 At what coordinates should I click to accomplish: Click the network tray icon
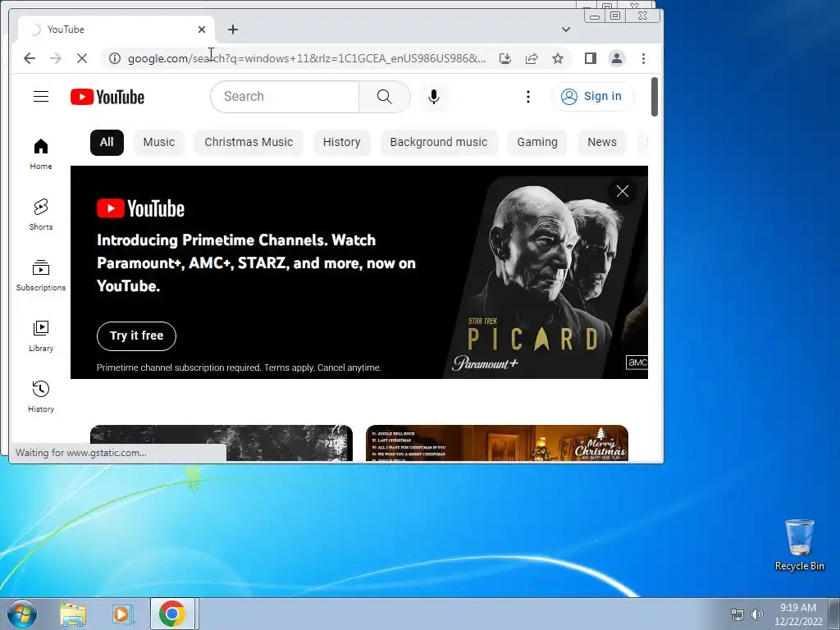point(737,614)
